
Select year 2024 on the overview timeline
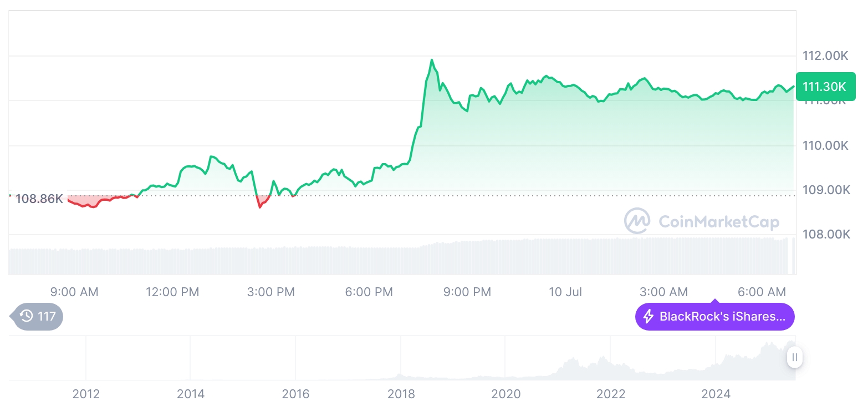(x=716, y=394)
